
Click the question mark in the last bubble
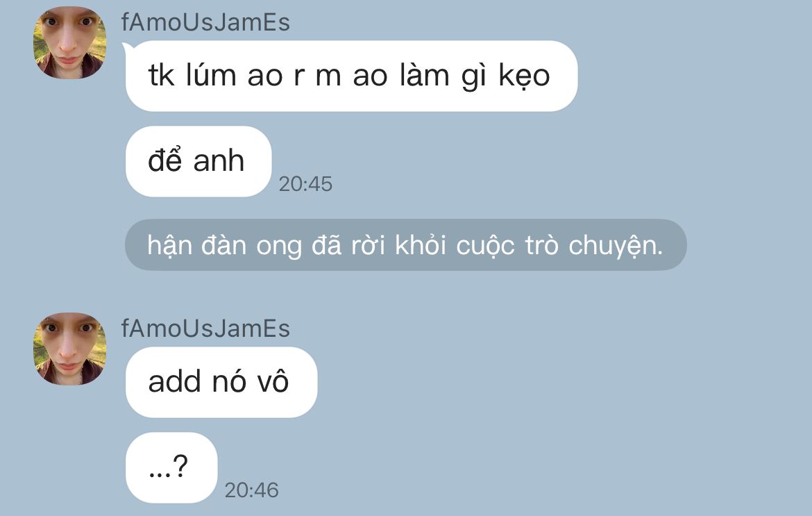click(x=180, y=466)
